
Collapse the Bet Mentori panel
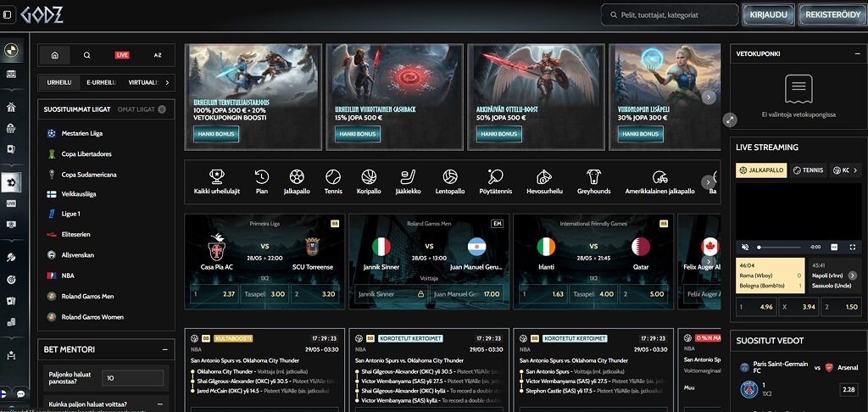pos(165,349)
